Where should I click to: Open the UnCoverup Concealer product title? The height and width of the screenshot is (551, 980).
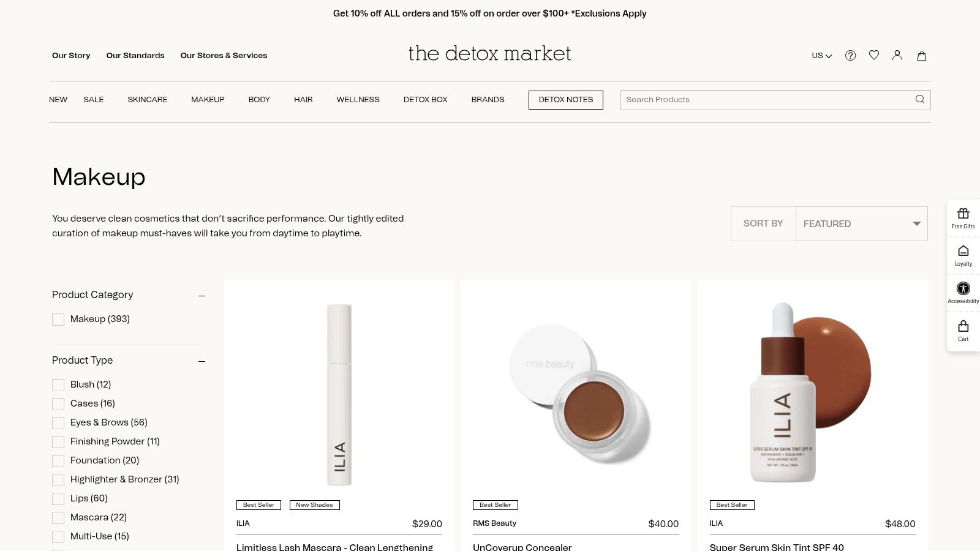coord(522,547)
